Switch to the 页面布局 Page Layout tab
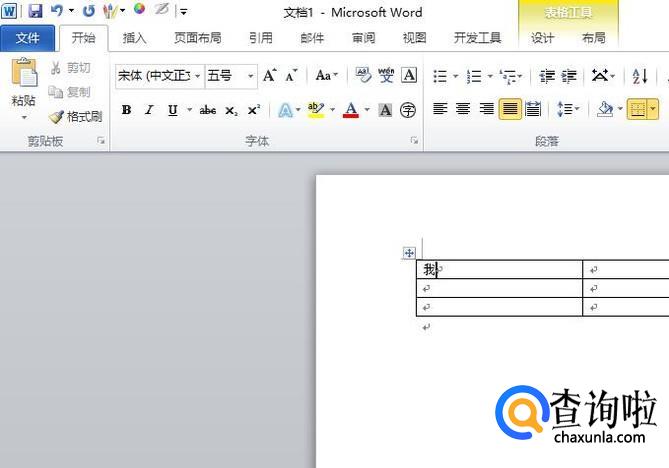 coord(198,38)
